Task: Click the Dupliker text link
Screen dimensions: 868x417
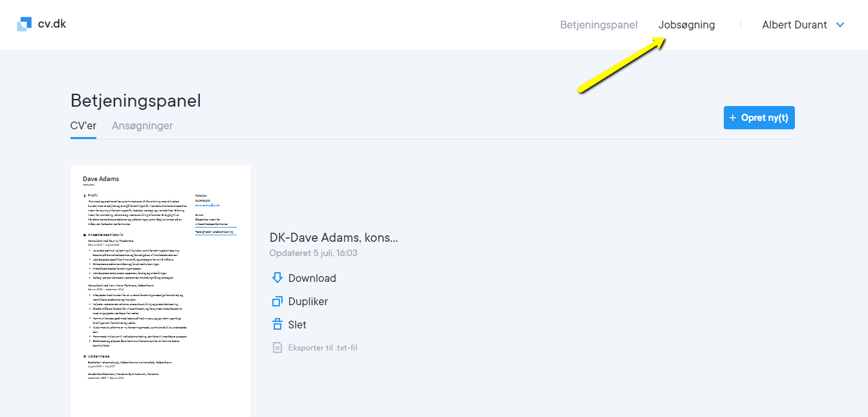Action: [x=308, y=301]
